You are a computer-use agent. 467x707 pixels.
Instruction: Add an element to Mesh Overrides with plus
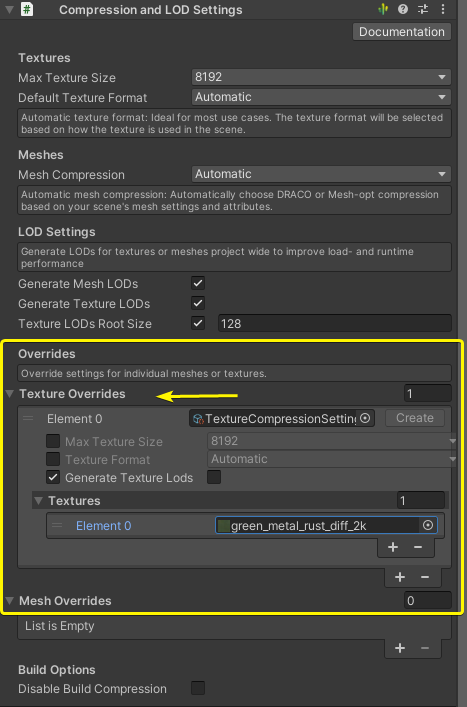(x=400, y=648)
